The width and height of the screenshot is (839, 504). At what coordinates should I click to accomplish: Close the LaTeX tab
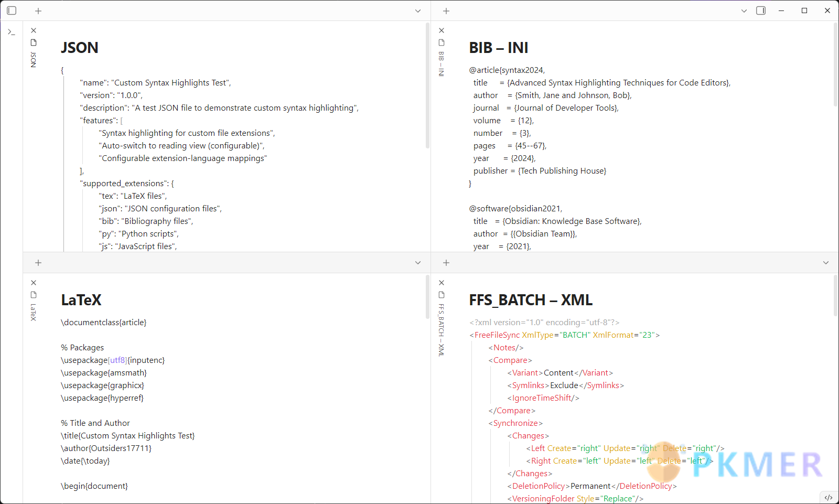tap(34, 282)
